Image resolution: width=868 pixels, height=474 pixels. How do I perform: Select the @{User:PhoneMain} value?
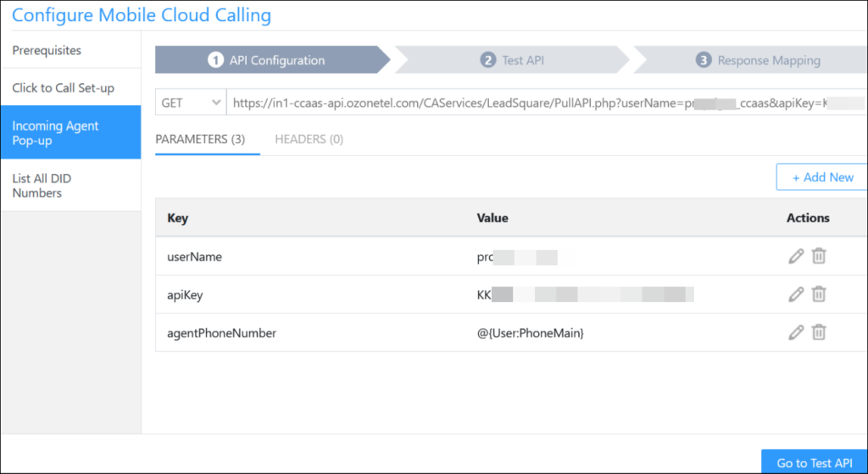(531, 332)
